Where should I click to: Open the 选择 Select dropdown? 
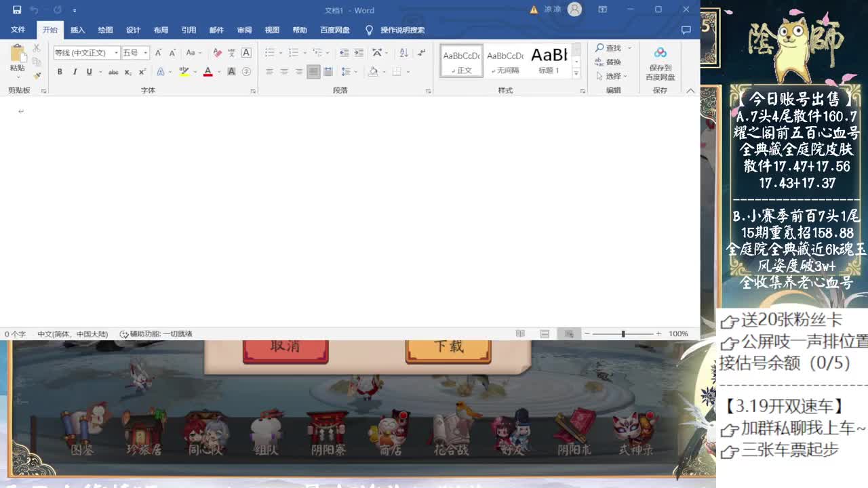pos(611,76)
